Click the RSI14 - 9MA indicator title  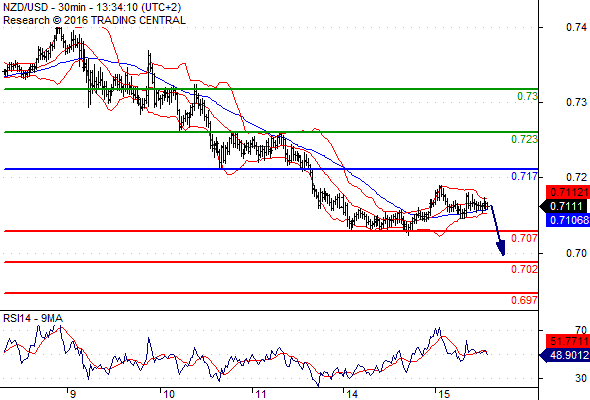(x=33, y=318)
